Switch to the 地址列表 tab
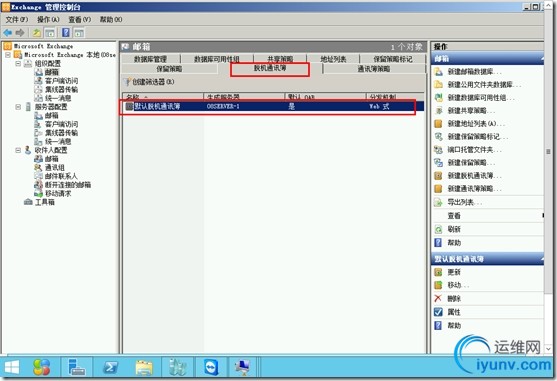Viewport: 557px width, 381px height. pos(333,59)
